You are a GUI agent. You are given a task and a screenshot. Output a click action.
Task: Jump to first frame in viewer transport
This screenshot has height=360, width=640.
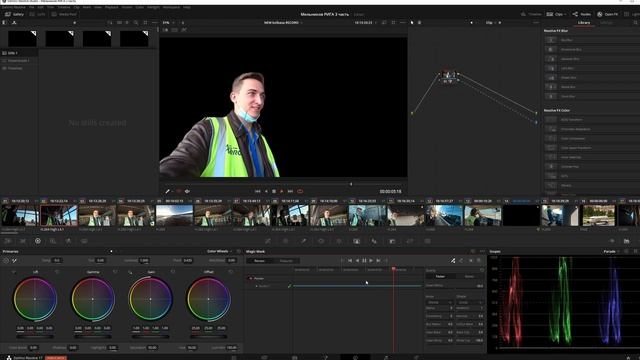[x=258, y=191]
